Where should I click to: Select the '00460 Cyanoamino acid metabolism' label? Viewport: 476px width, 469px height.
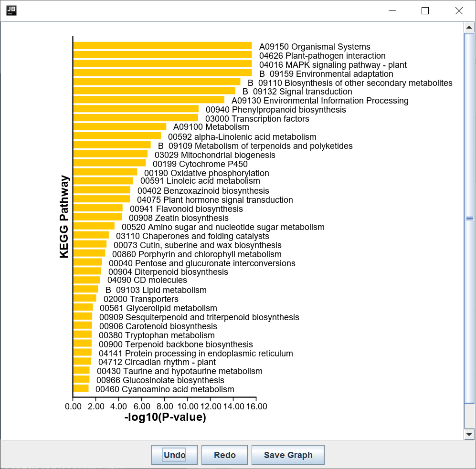click(165, 389)
